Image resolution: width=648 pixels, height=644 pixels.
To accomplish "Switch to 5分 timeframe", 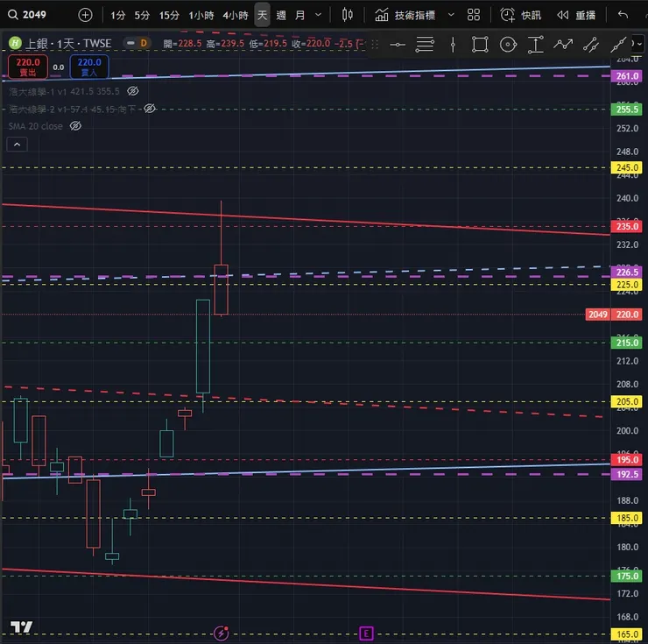I will click(x=142, y=15).
